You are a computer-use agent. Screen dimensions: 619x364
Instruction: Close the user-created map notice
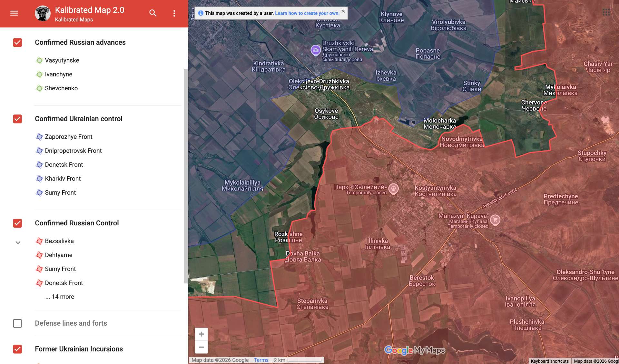pyautogui.click(x=343, y=11)
